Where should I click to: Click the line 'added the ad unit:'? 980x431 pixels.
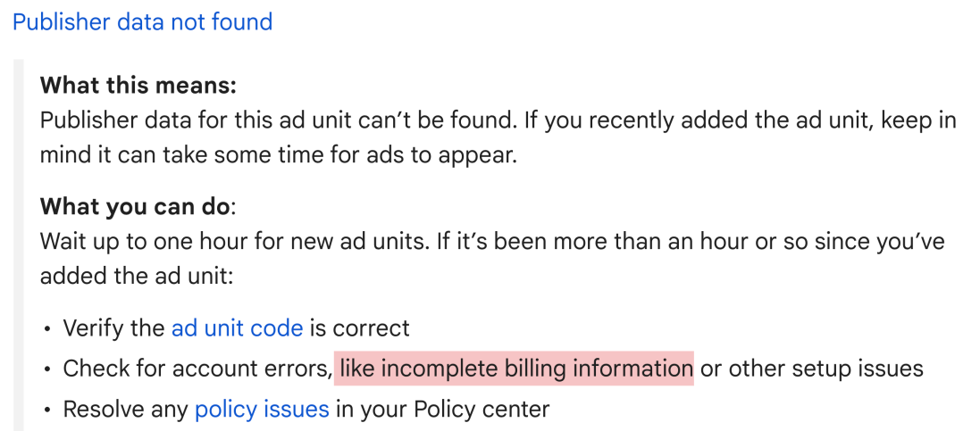136,275
